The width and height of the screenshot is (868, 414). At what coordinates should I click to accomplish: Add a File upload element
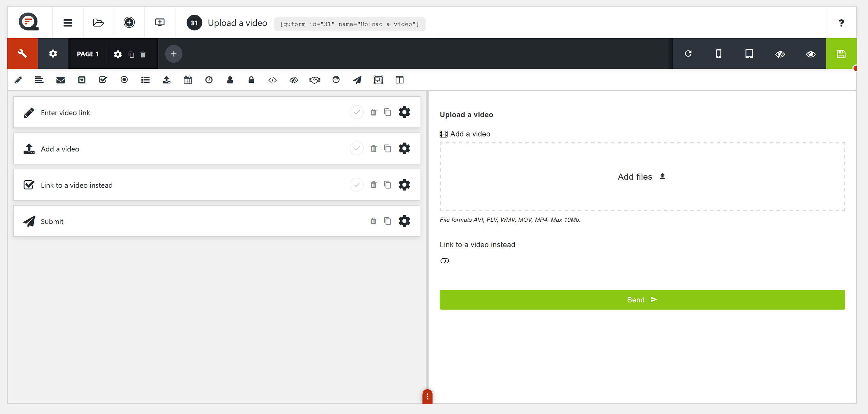tap(167, 80)
